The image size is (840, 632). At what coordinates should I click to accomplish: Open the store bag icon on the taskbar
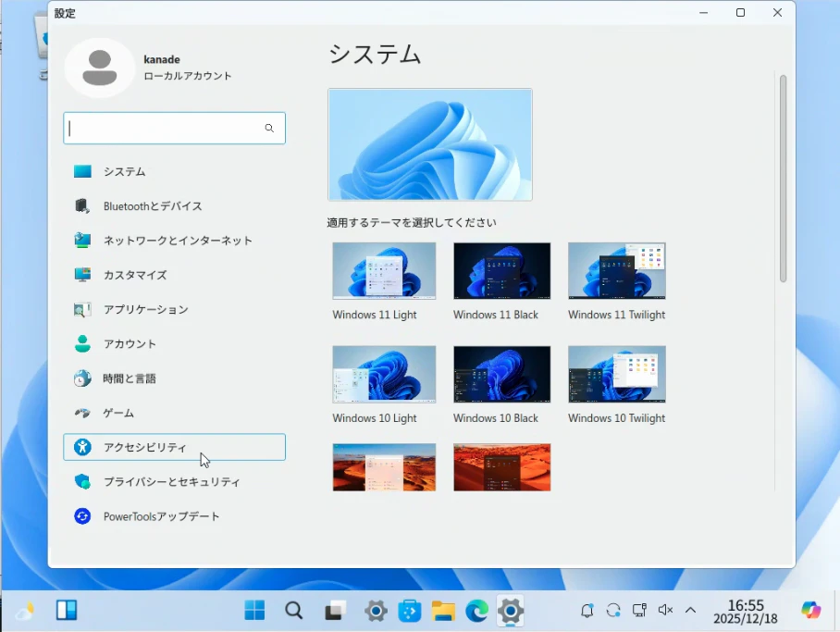[x=410, y=611]
